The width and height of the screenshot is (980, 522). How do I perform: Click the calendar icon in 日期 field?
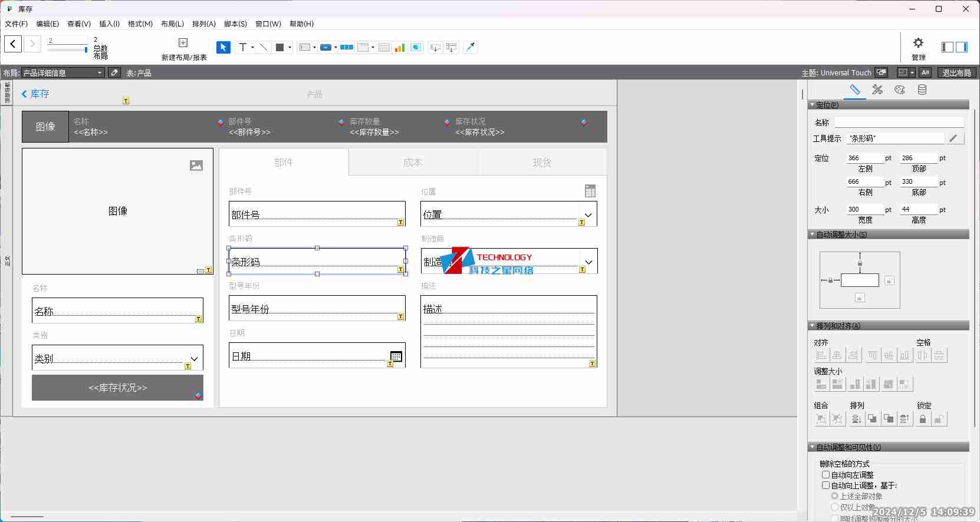click(x=396, y=356)
